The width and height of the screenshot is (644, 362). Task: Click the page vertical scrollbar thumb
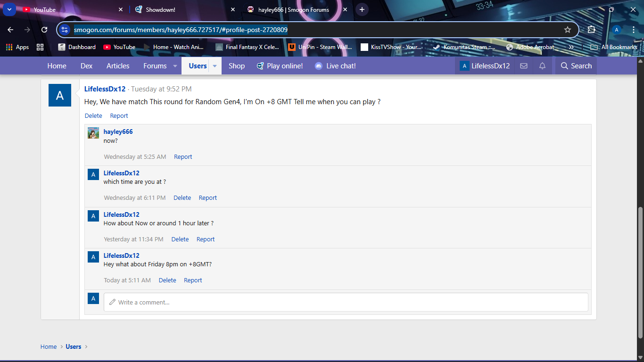(640, 273)
